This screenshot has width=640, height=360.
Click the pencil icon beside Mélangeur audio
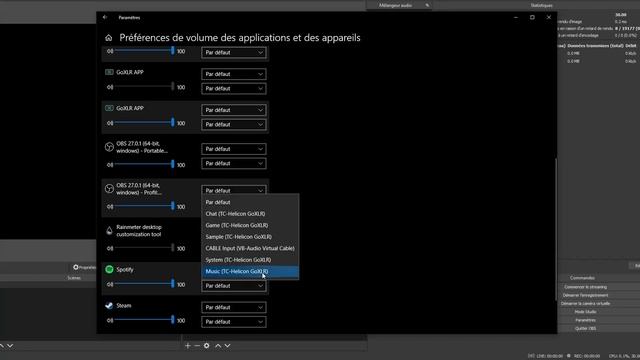(x=427, y=5)
